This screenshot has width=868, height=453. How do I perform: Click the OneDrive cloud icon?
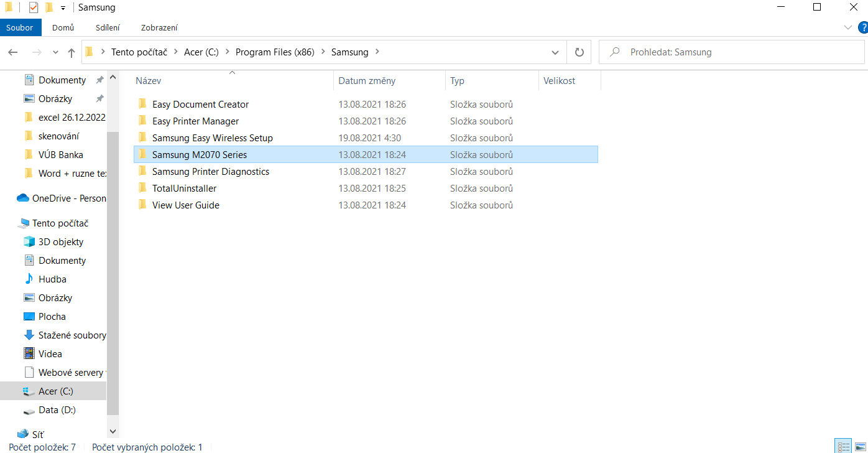click(x=23, y=198)
